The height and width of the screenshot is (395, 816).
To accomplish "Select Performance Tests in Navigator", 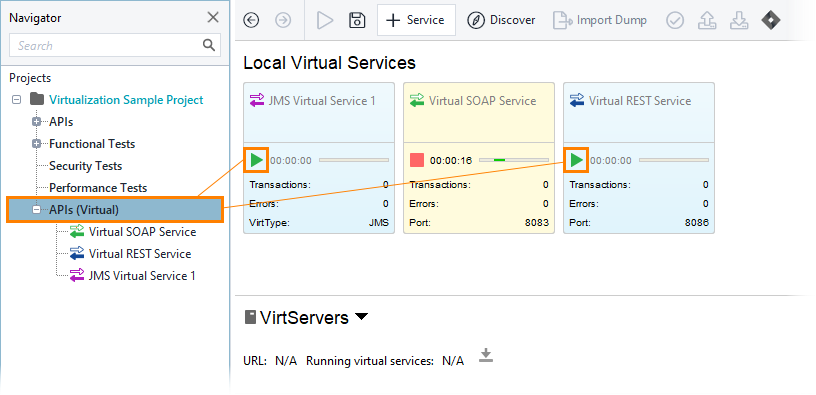I will [98, 188].
